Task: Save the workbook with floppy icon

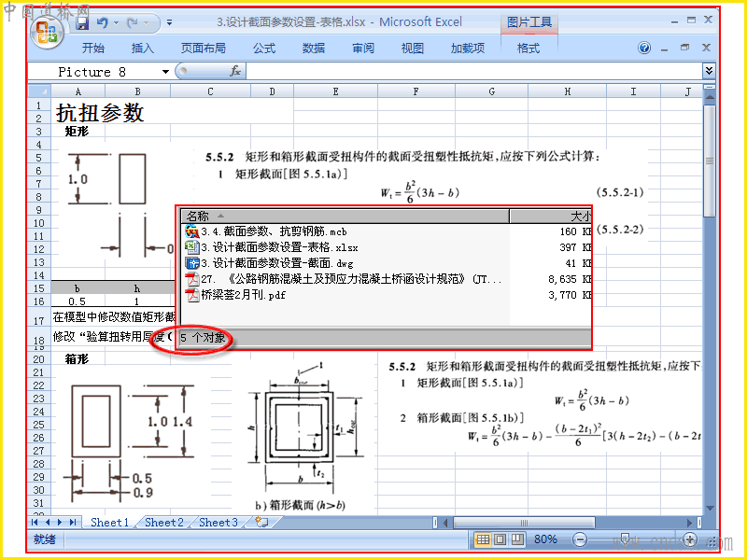Action: pos(82,22)
